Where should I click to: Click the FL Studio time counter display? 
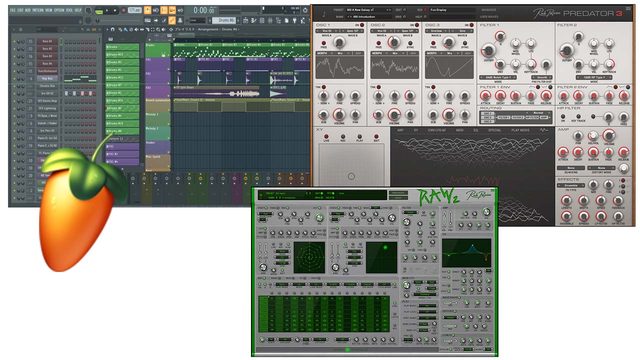click(204, 10)
